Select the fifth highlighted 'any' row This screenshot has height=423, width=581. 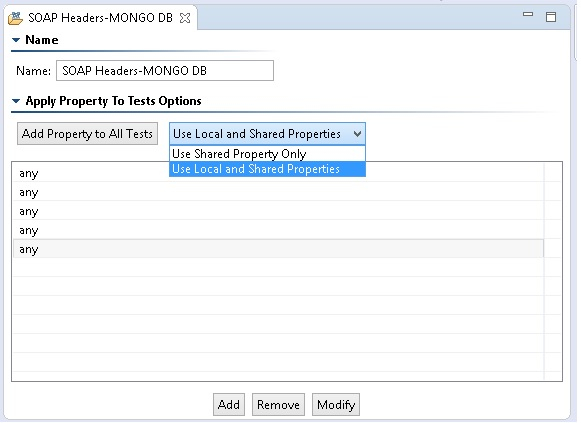tap(278, 249)
